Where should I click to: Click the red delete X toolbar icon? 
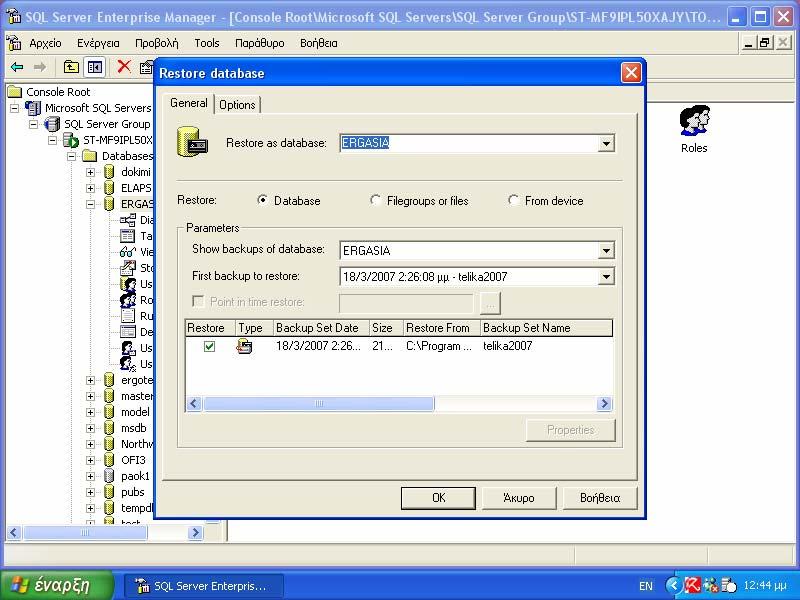coord(123,66)
